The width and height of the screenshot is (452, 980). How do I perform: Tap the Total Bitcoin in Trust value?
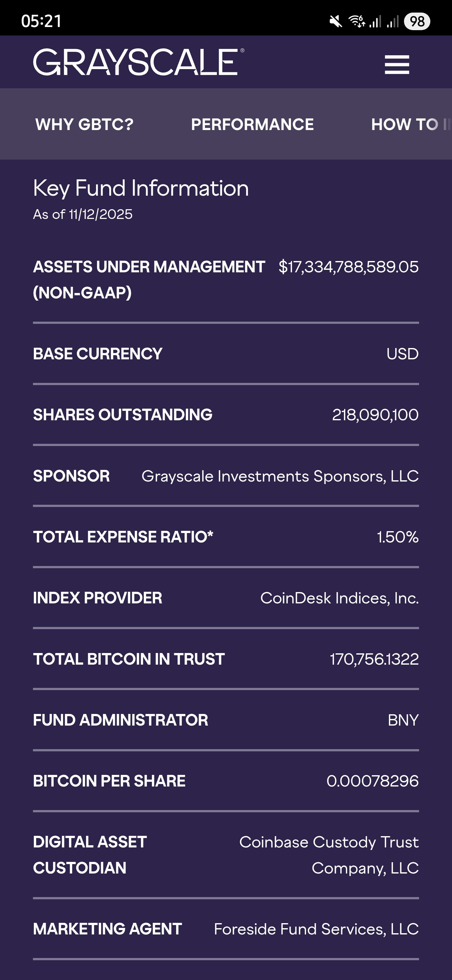pos(374,659)
